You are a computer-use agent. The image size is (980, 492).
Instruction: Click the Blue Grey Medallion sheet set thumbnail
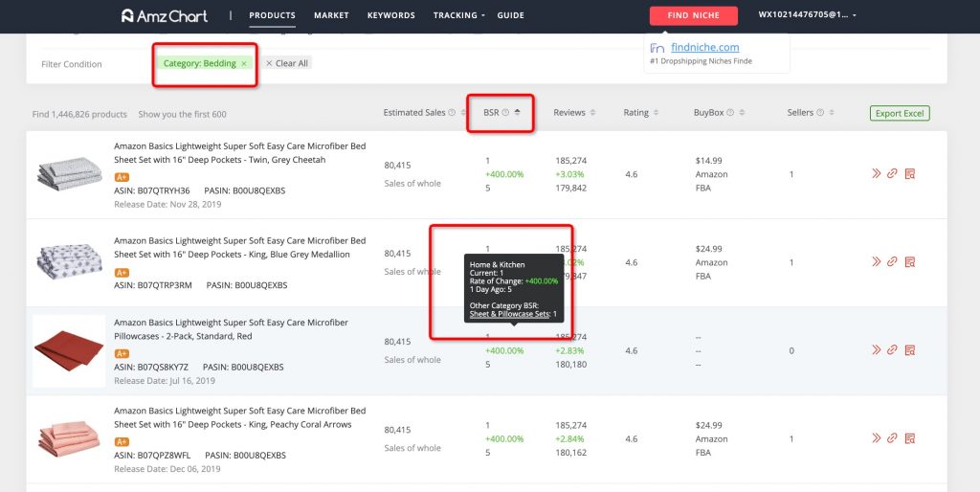69,262
